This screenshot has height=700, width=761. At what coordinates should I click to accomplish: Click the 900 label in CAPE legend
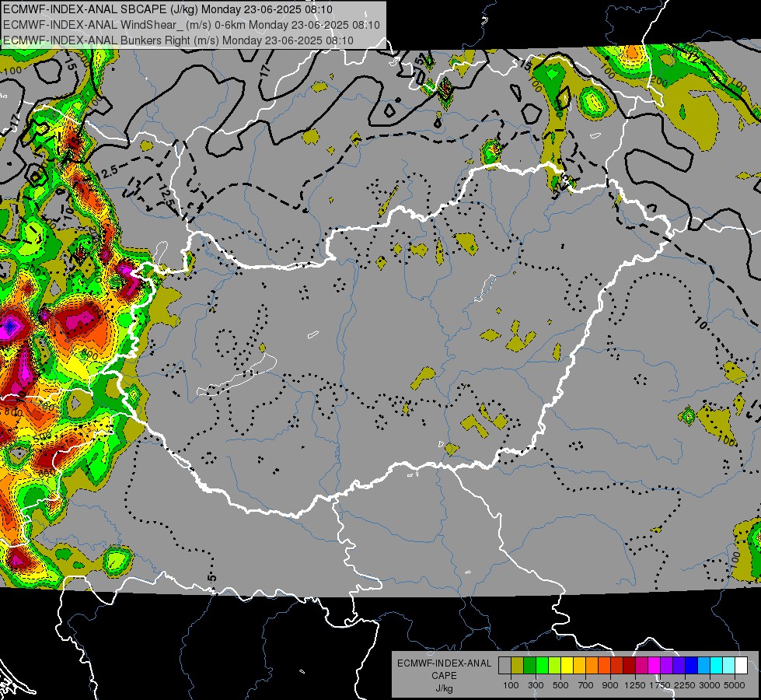pos(610,685)
